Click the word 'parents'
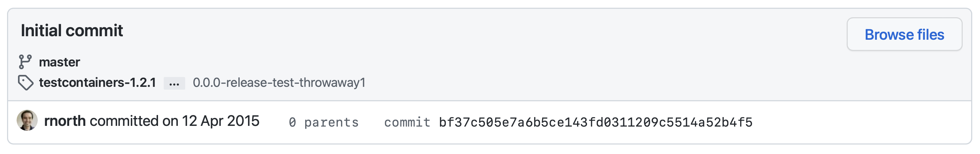Image resolution: width=980 pixels, height=154 pixels. pyautogui.click(x=331, y=122)
